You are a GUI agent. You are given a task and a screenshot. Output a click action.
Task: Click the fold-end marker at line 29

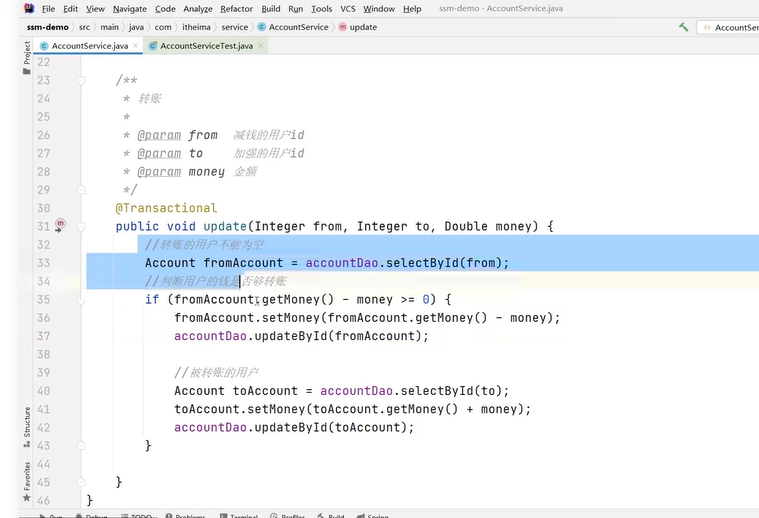pyautogui.click(x=81, y=190)
